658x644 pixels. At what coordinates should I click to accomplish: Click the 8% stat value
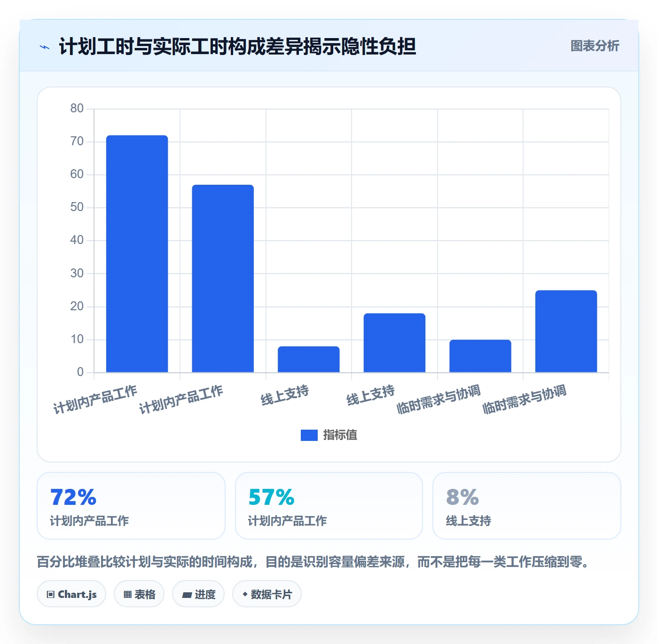click(462, 497)
